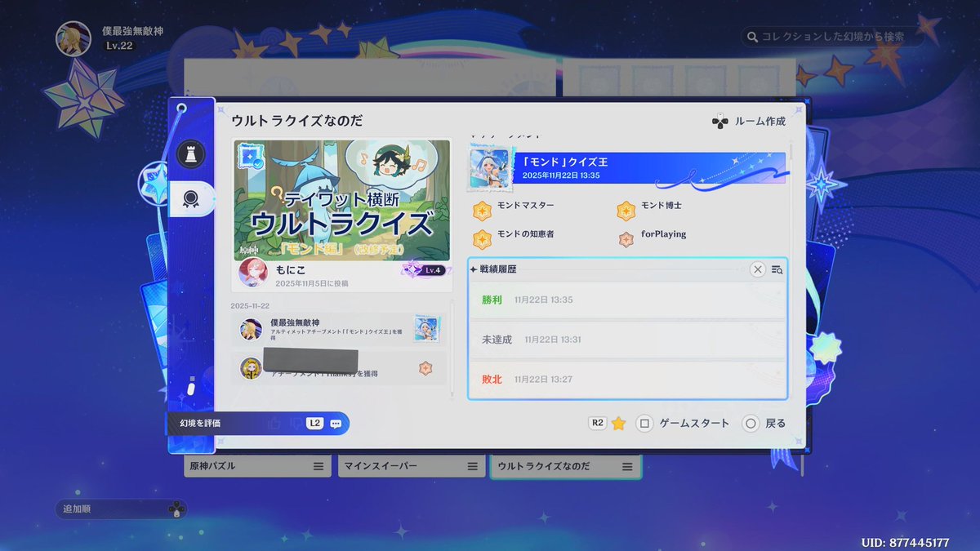Click the filter-search icon on the 戦績履歴 panel
Screen dimensions: 980x551
(x=776, y=269)
